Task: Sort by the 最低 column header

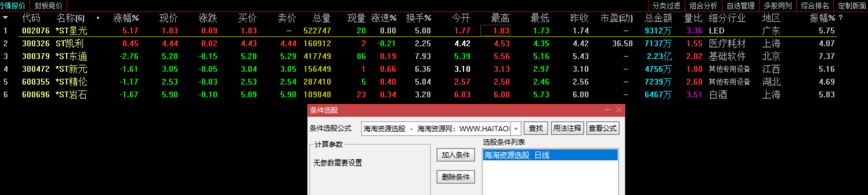Action: click(540, 18)
